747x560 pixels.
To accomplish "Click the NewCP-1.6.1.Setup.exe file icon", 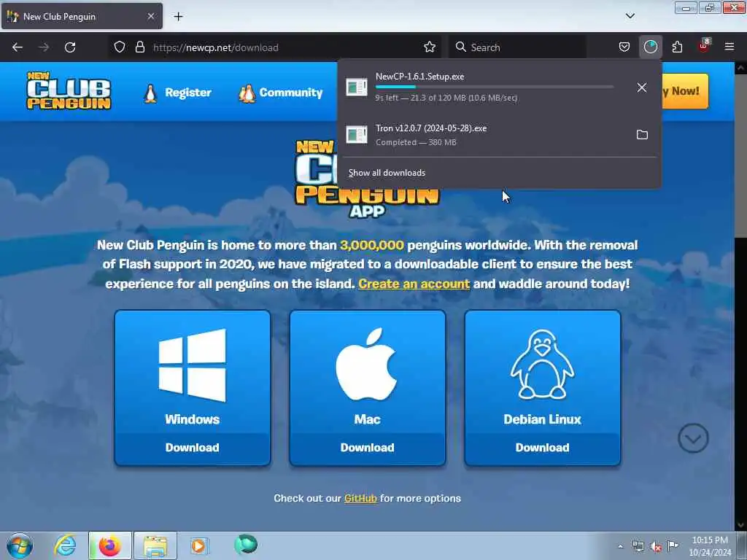I will (356, 87).
